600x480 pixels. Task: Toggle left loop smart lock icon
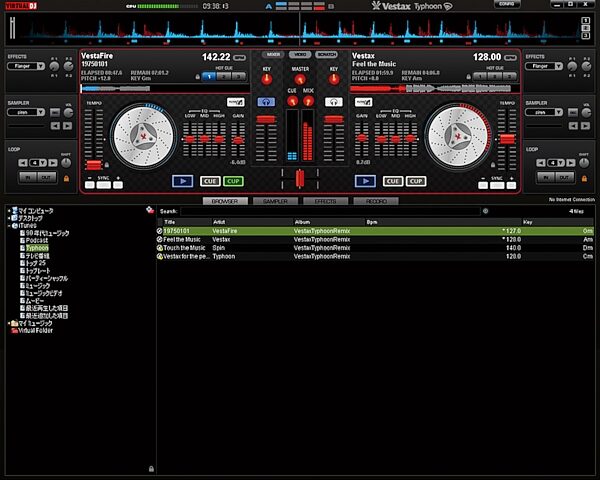pyautogui.click(x=66, y=179)
